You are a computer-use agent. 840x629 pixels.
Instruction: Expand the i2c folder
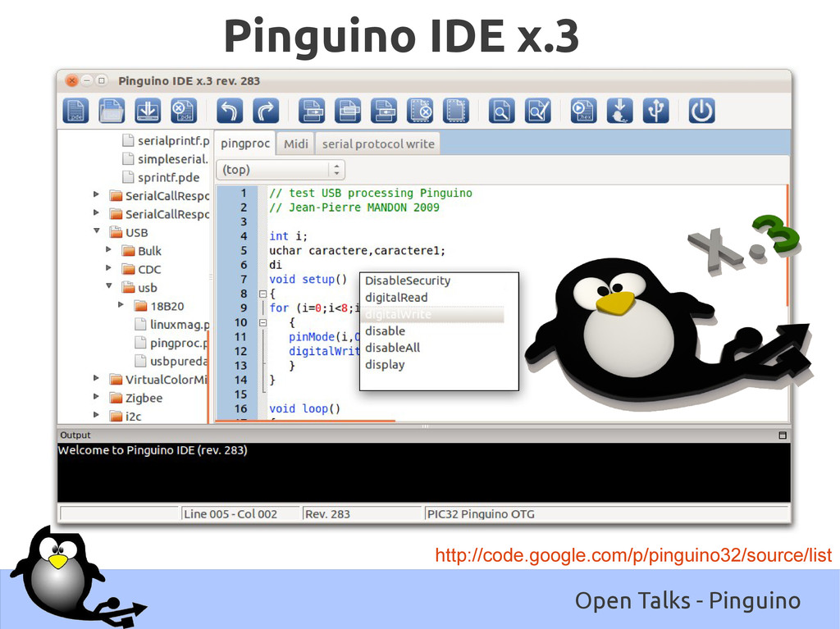pyautogui.click(x=96, y=415)
